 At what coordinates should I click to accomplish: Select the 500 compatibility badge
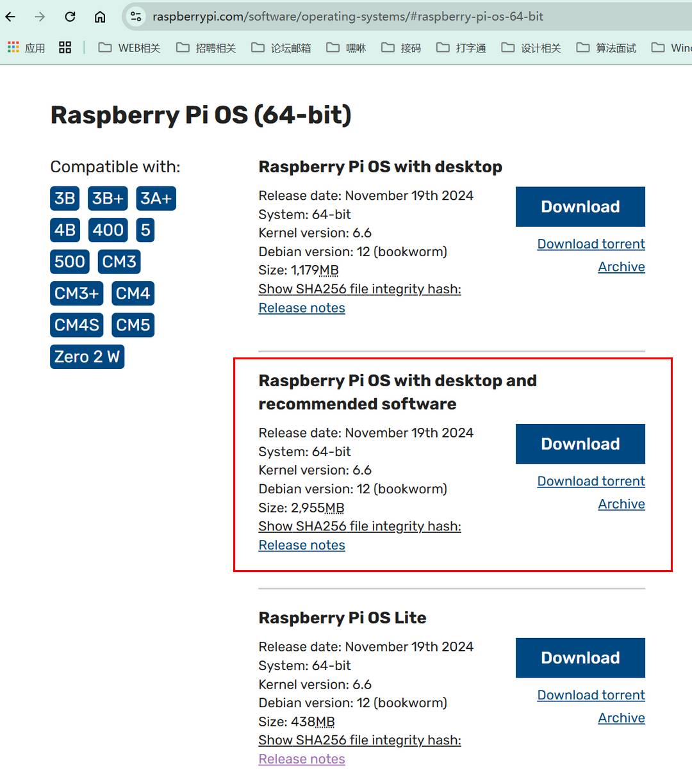70,261
